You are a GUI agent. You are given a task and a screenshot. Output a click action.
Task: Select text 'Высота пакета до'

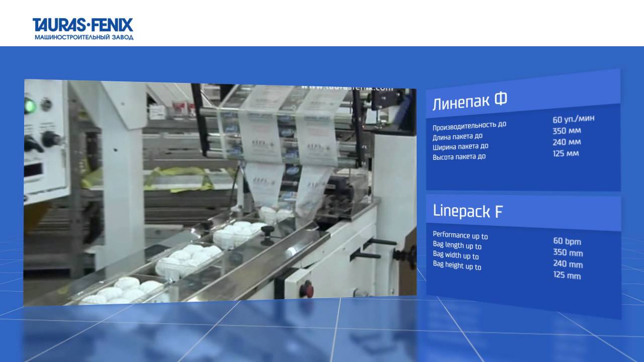(x=459, y=157)
